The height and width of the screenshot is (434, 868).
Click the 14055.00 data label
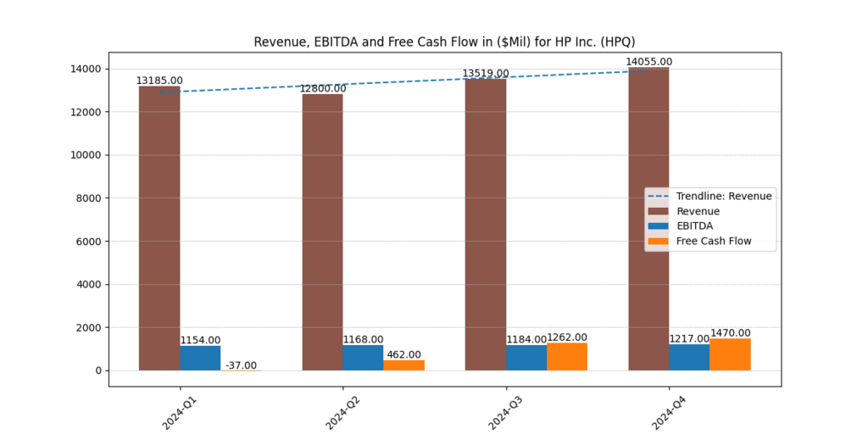pyautogui.click(x=648, y=61)
